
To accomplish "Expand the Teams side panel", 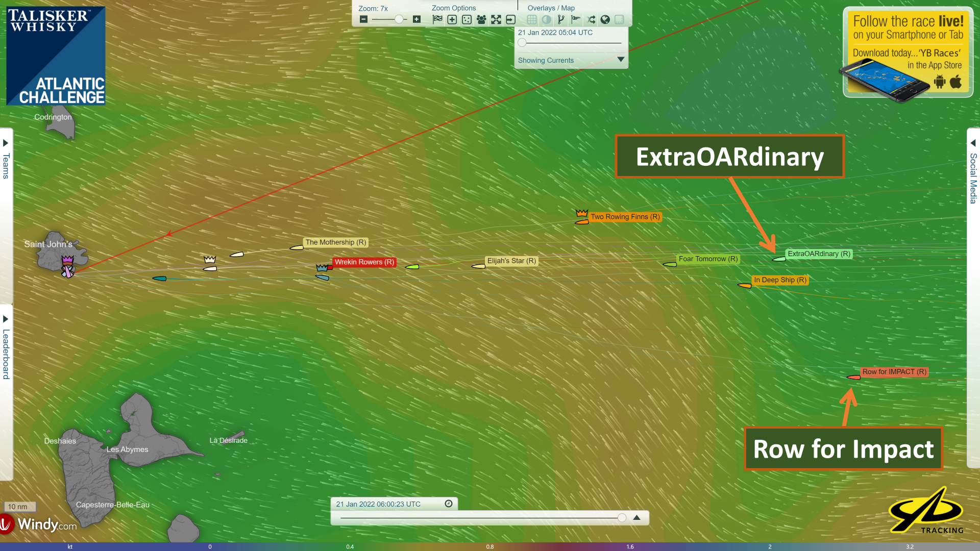I will click(6, 143).
